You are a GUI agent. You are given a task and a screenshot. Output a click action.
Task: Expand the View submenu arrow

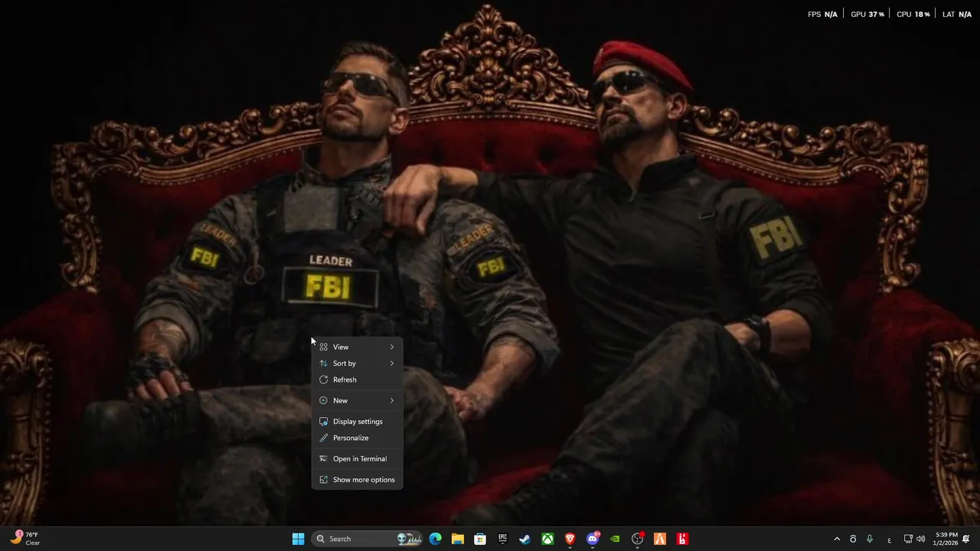(x=392, y=347)
